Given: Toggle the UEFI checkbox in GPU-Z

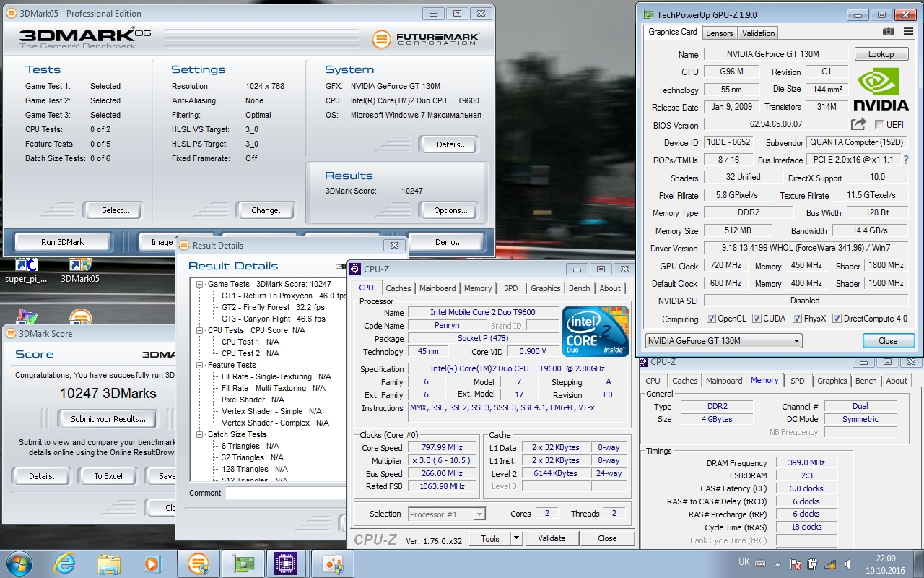Looking at the screenshot, I should coord(879,125).
